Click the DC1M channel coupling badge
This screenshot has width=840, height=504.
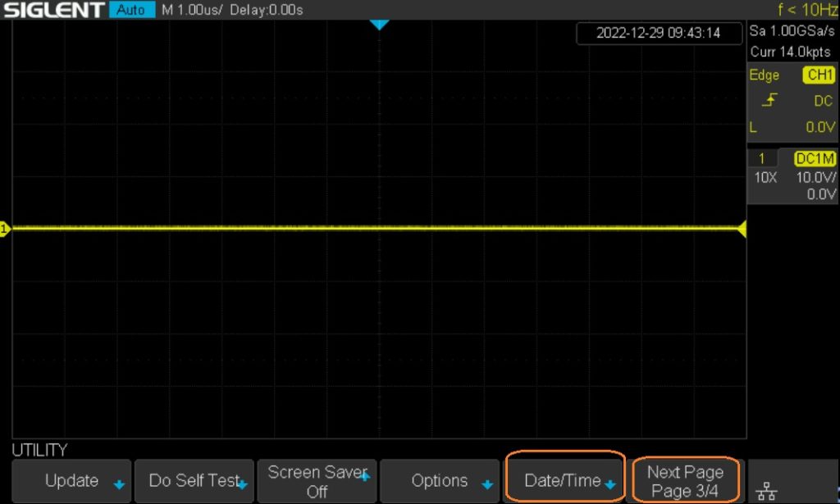click(x=815, y=159)
